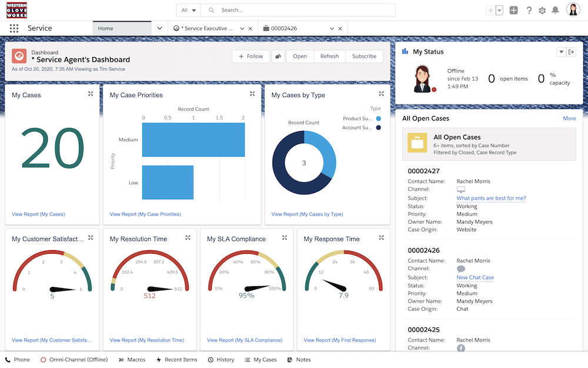
Task: Open the App Launcher waffle icon
Action: click(13, 28)
